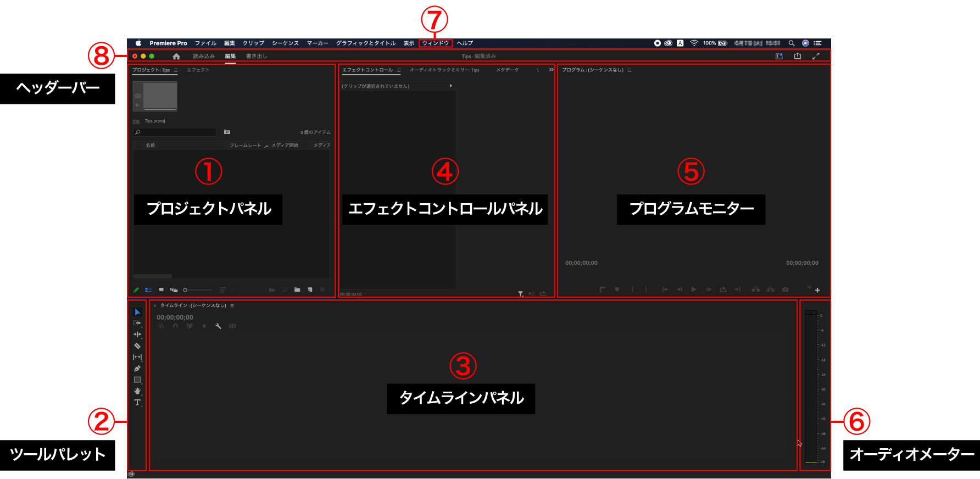Expand the clip-not-selected triangle in Effect Controls
The height and width of the screenshot is (479, 980).
tap(451, 86)
